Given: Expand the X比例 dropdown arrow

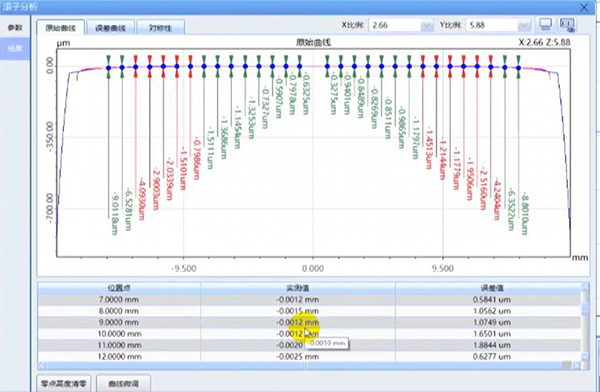Looking at the screenshot, I should (x=427, y=25).
